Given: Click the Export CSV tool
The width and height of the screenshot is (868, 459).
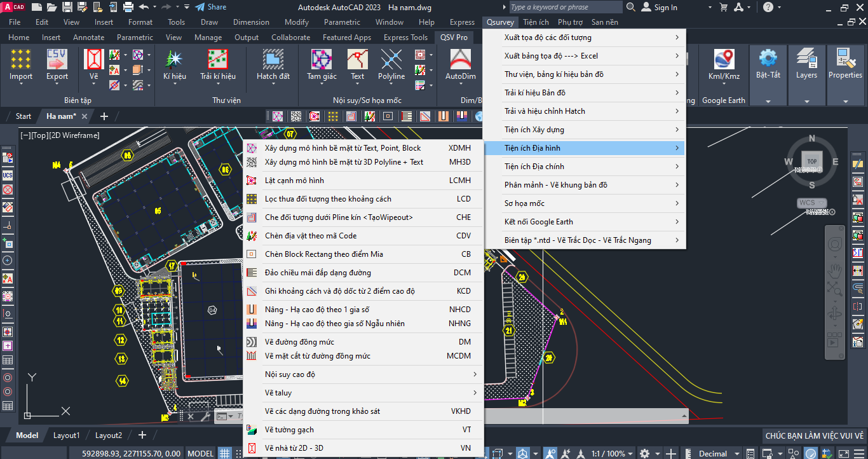Looking at the screenshot, I should [57, 65].
